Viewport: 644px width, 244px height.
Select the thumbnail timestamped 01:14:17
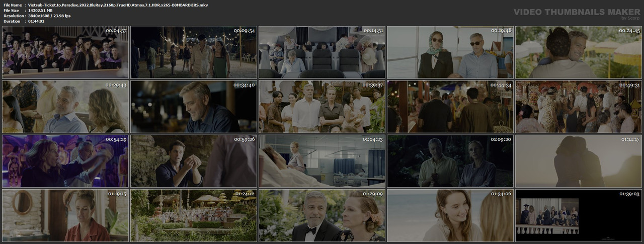point(579,161)
